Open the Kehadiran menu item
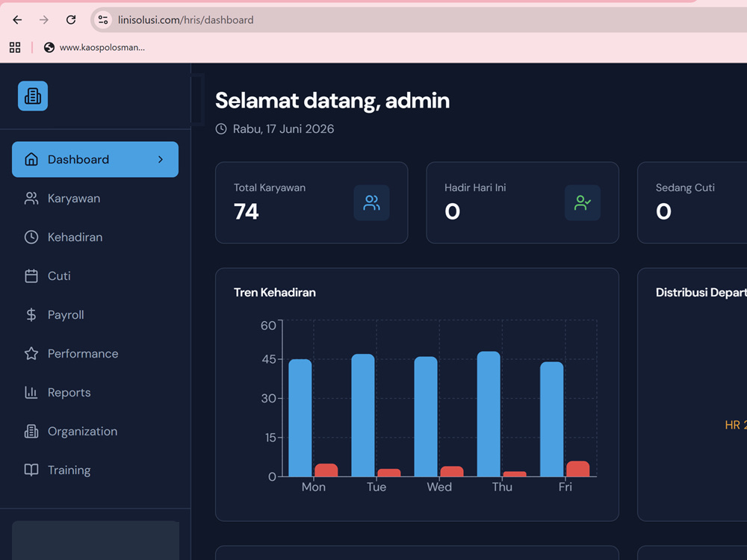 pos(96,237)
